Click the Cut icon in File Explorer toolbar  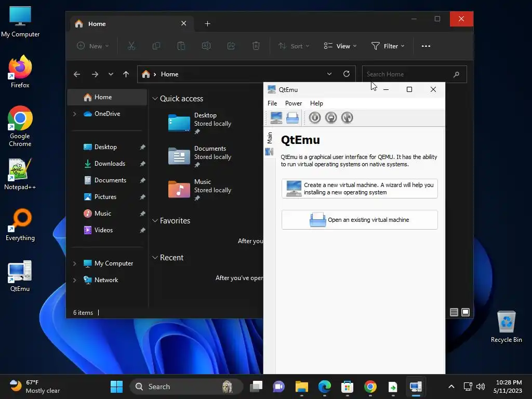coord(131,46)
